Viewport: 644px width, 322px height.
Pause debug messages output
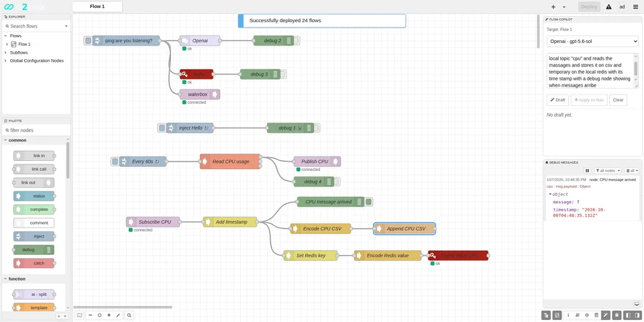pyautogui.click(x=588, y=170)
